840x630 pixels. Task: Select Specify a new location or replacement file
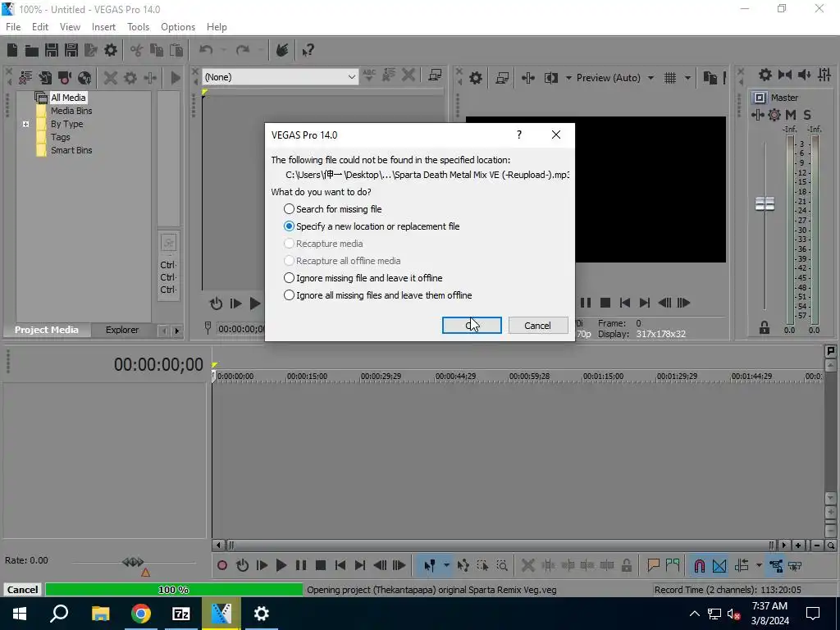[372, 226]
